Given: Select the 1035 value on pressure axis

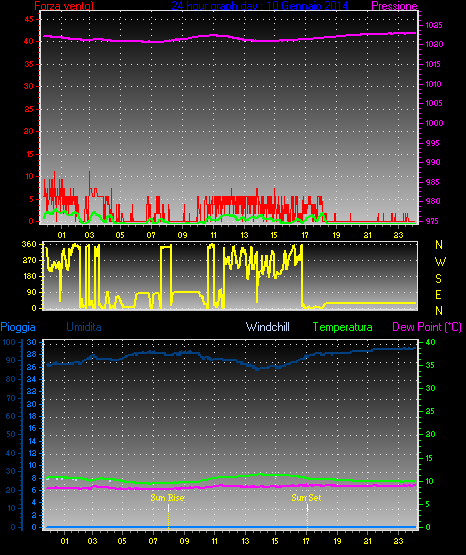Looking at the screenshot, I should [x=434, y=25].
